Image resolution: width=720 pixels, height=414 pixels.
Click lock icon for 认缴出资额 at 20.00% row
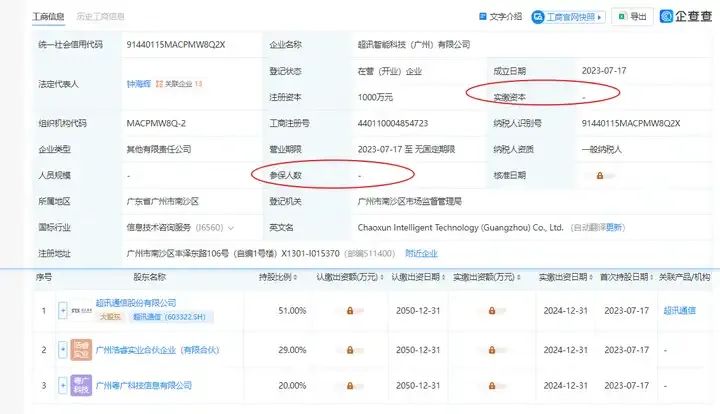350,386
